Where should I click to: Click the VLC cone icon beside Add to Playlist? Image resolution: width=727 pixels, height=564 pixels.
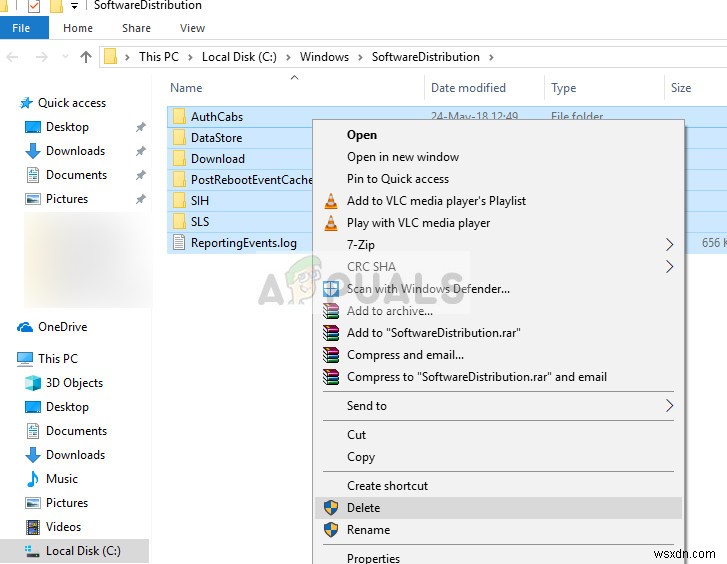pyautogui.click(x=331, y=201)
